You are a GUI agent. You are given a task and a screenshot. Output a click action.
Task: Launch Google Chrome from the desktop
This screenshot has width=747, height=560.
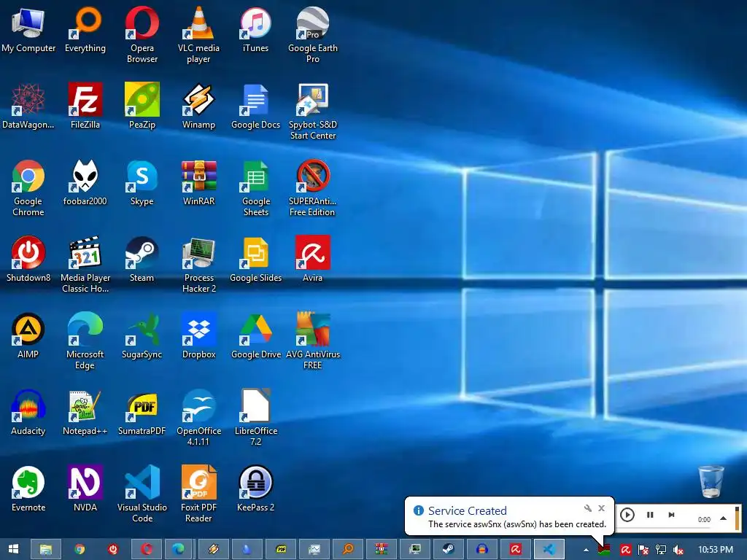click(28, 188)
